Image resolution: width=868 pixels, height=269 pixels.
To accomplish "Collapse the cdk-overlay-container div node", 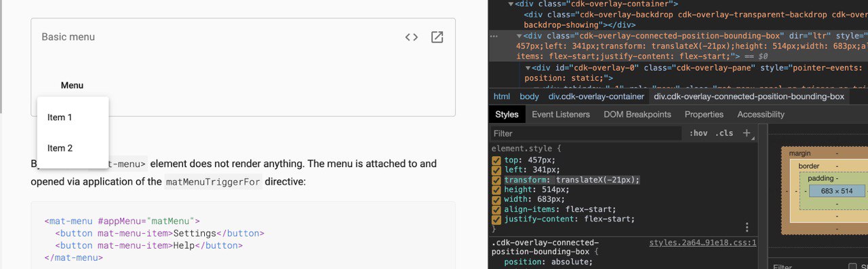I will (511, 4).
